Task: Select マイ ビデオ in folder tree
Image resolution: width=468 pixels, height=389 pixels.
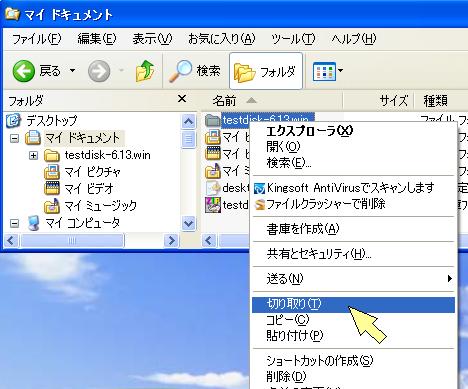Action: point(89,189)
